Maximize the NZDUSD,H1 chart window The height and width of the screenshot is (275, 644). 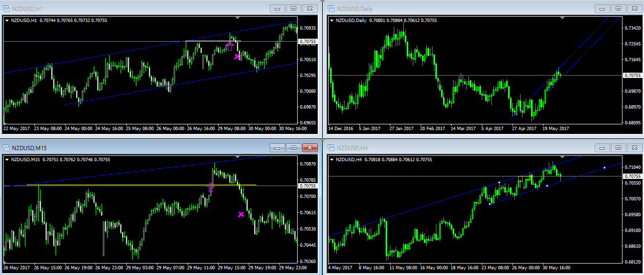click(293, 8)
